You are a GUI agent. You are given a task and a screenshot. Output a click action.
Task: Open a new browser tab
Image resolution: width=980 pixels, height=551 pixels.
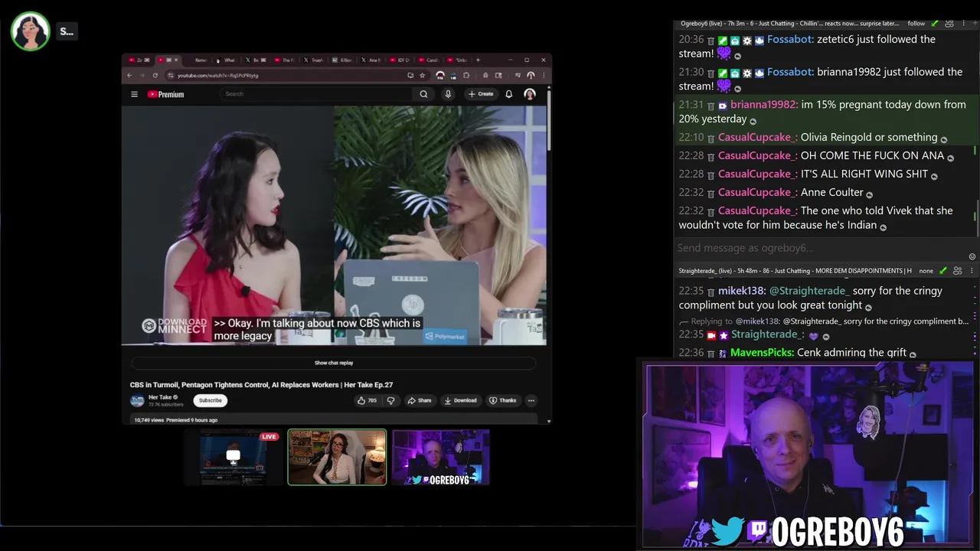[479, 60]
